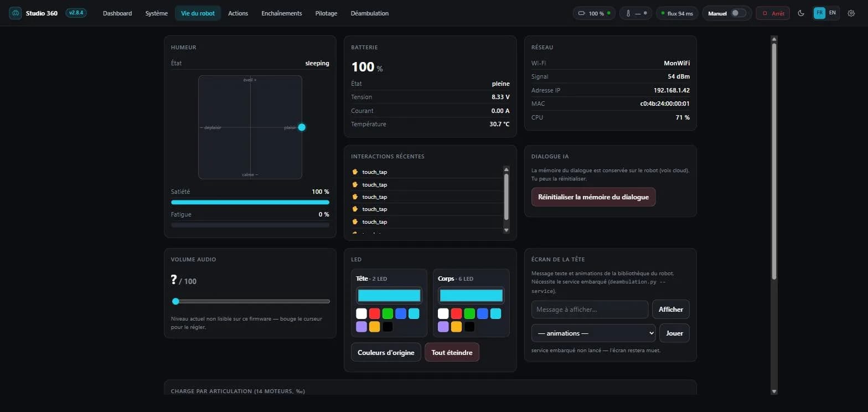Open the Corps LED color picker bar
This screenshot has height=412, width=868.
471,295
